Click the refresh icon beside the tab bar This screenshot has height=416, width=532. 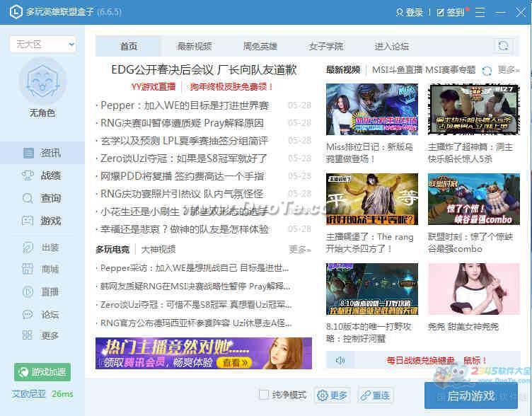(504, 46)
